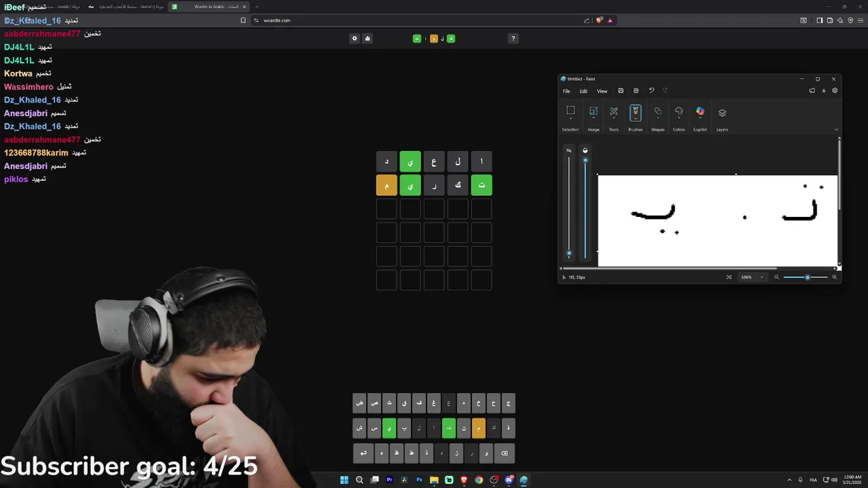Expand the Copilot dropdown arrow in Paint
The image size is (868, 488).
click(x=700, y=119)
